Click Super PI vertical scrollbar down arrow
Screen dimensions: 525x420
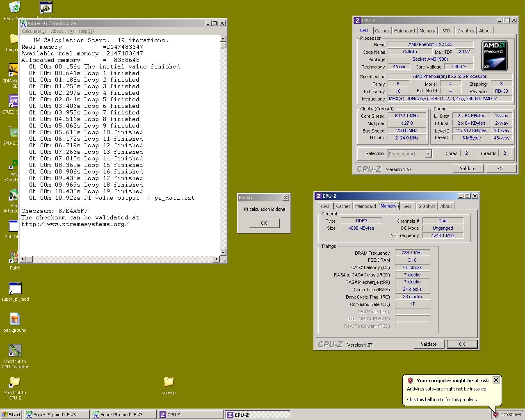coord(223,253)
